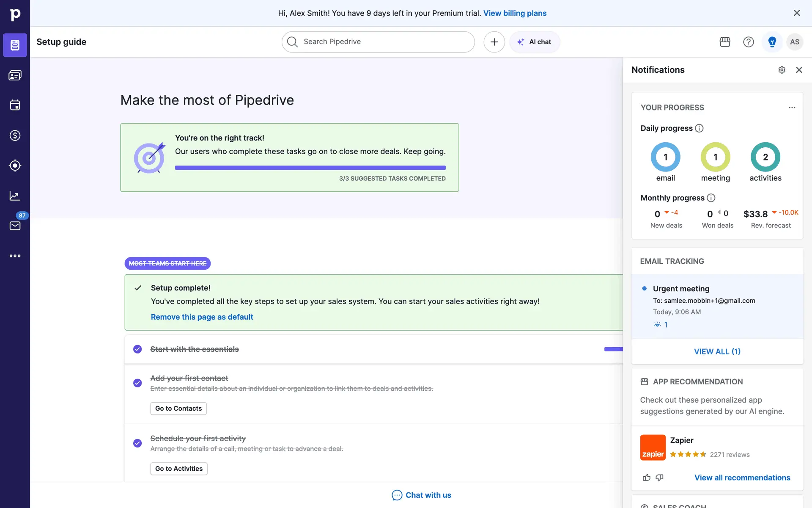Click 'View billing plans' link

(515, 13)
